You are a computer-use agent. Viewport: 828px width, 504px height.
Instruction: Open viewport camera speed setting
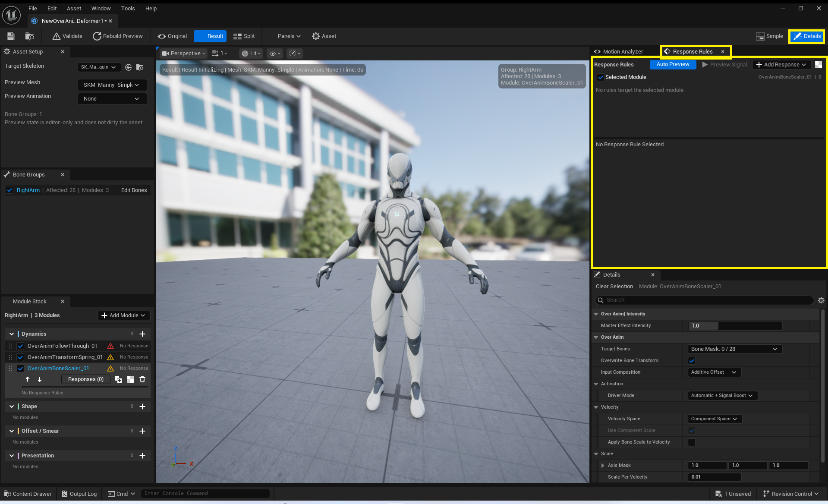click(x=220, y=54)
